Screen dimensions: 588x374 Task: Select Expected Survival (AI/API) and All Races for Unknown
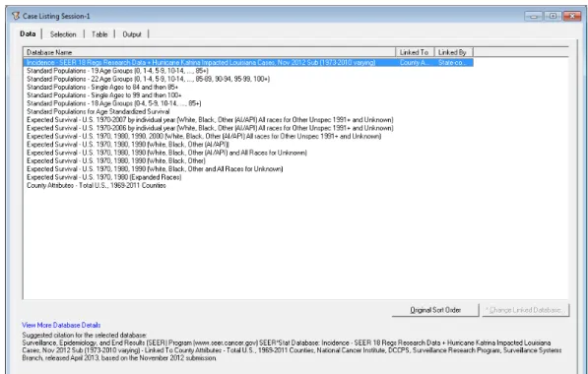coord(166,153)
